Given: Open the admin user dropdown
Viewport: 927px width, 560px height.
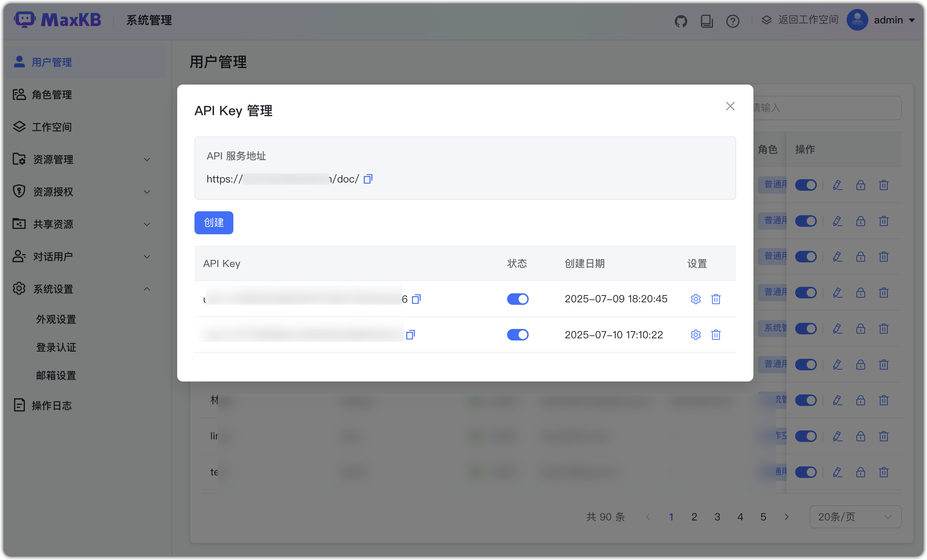Looking at the screenshot, I should [x=881, y=20].
